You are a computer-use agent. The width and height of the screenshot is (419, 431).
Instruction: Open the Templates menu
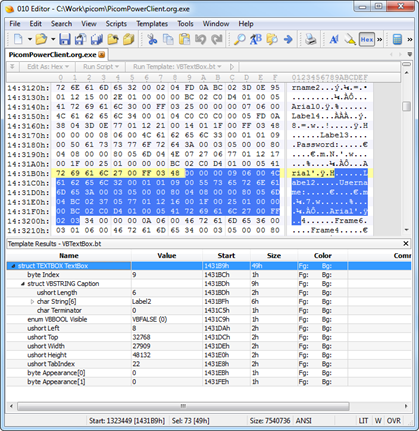tap(152, 24)
